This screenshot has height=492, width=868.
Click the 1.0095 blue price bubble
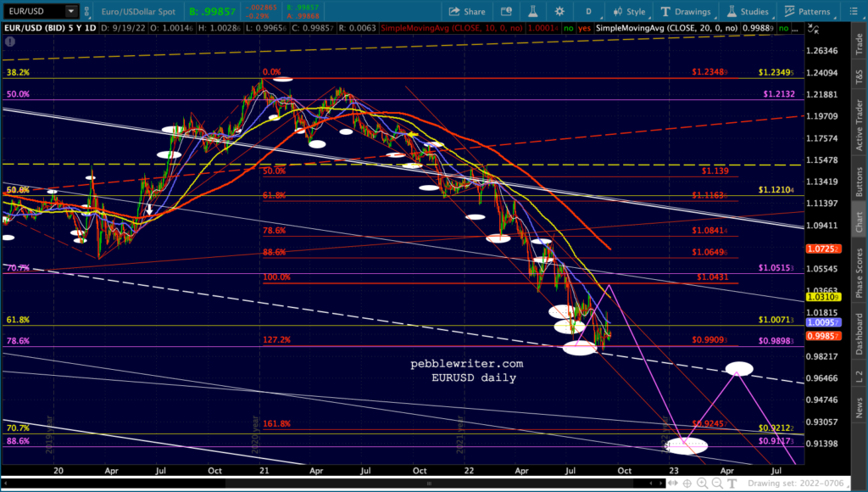(x=824, y=322)
